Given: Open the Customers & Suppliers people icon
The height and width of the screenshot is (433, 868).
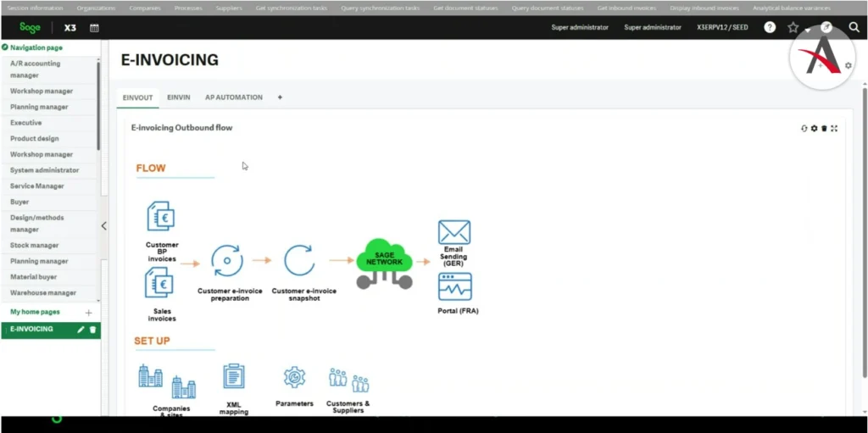Looking at the screenshot, I should click(348, 380).
